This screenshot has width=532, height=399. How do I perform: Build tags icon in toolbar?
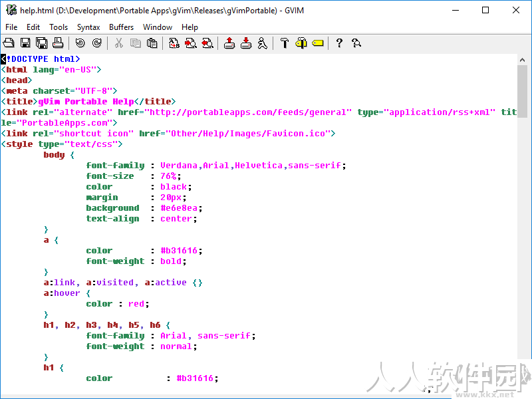301,43
